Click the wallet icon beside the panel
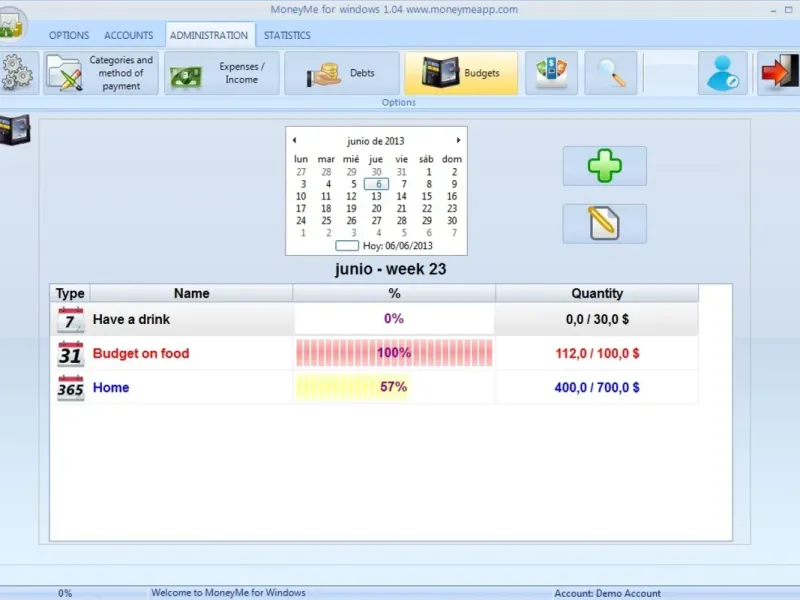The image size is (800, 600). [15, 130]
